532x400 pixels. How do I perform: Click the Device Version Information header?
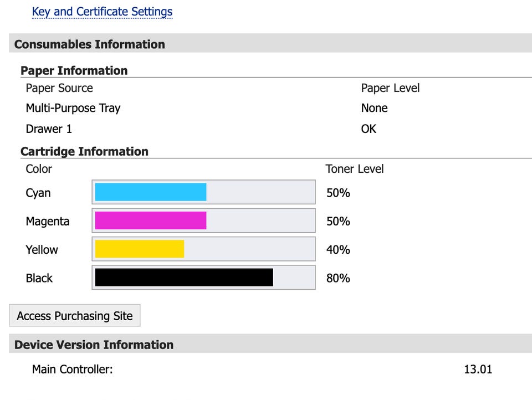coord(94,345)
